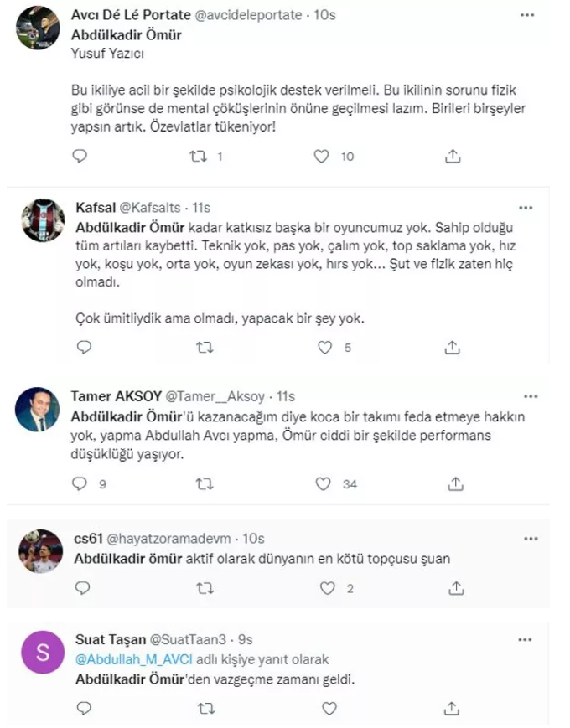Open more options on Avcı Dé Lé Portate's tweet
570x728 pixels.
coord(526,17)
